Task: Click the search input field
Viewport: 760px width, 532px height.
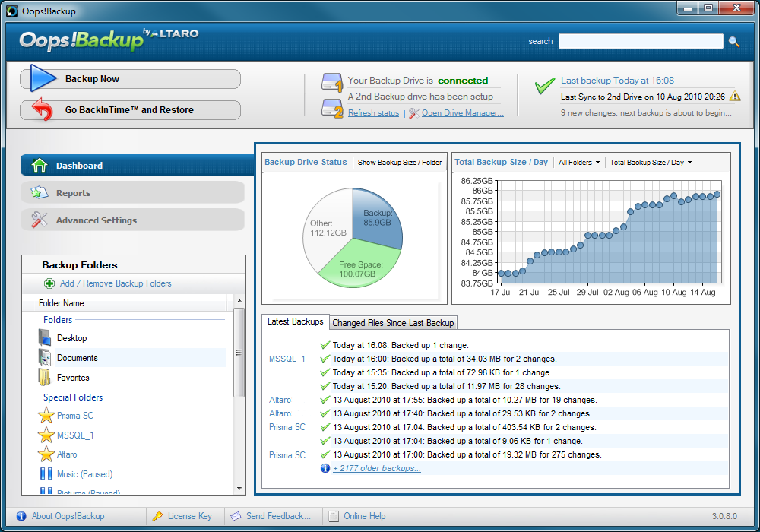Action: point(641,41)
